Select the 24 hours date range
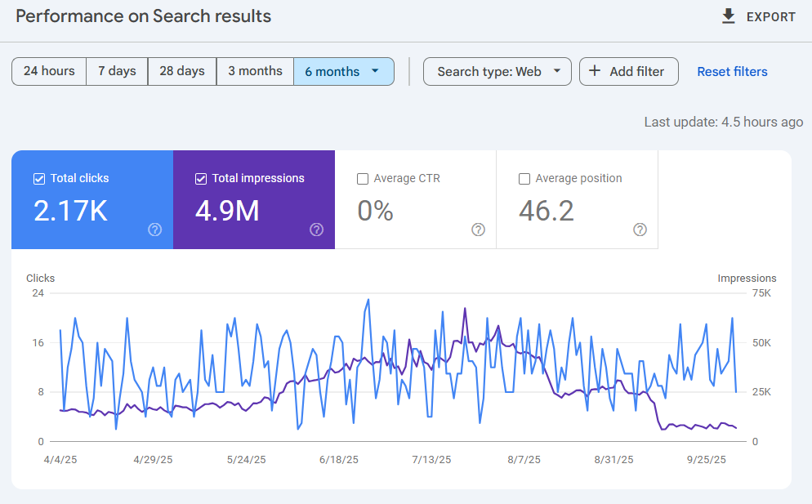Image resolution: width=812 pixels, height=504 pixels. tap(49, 71)
